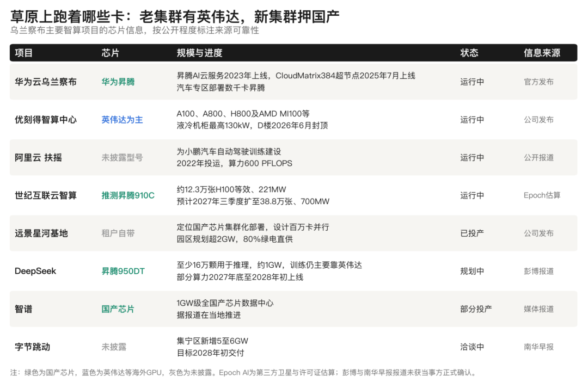Click the 彭博报道 source cell
588x382 pixels.
coord(538,271)
